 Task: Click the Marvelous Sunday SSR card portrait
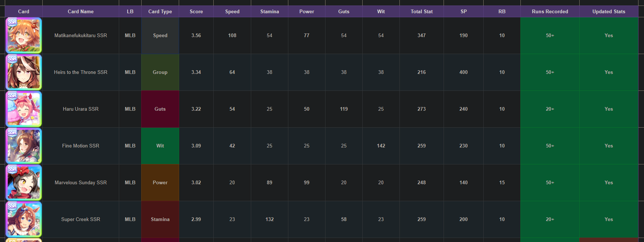(x=24, y=183)
